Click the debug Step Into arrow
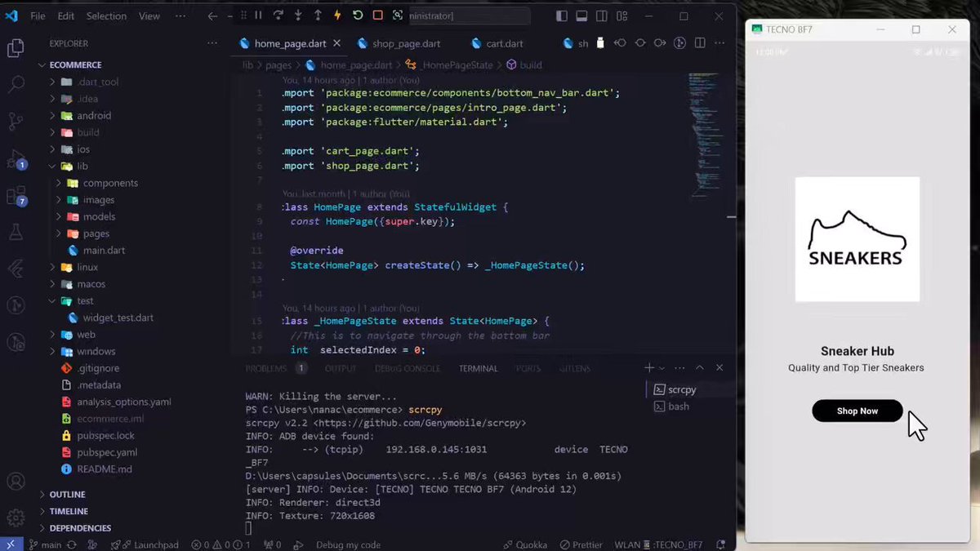 298,16
